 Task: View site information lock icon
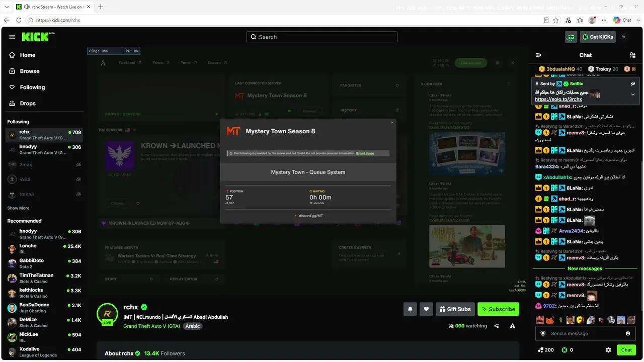[x=31, y=20]
